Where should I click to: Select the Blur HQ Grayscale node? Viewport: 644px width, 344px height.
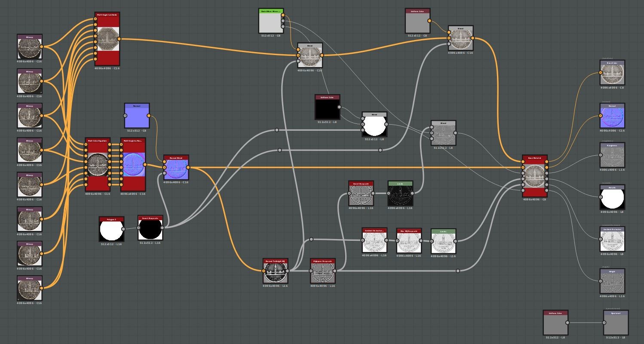pyautogui.click(x=408, y=241)
